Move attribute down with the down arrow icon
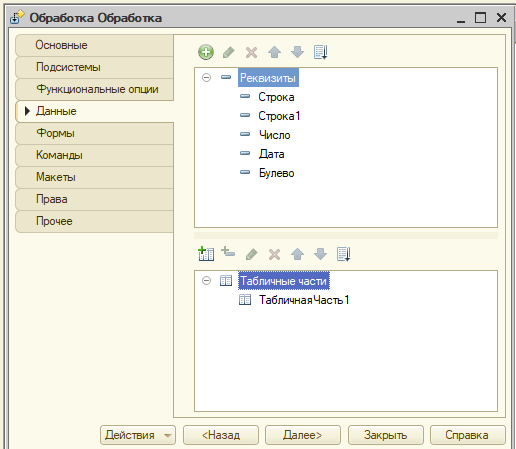Screen dimensions: 516x449 297,52
